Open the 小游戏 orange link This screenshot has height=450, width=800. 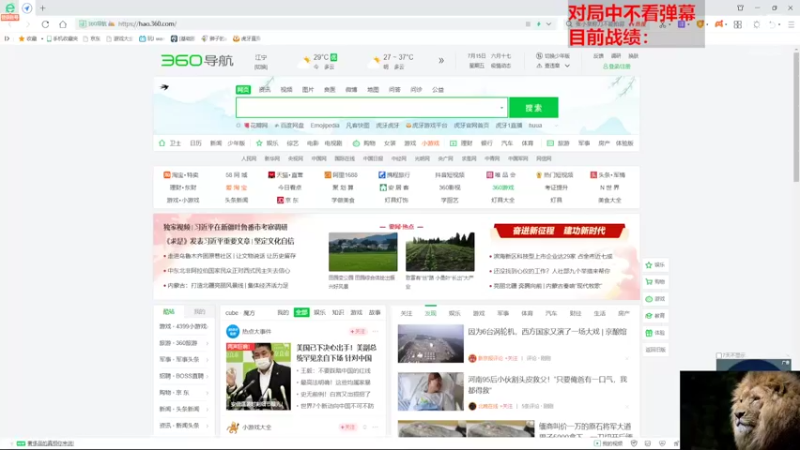(431, 143)
